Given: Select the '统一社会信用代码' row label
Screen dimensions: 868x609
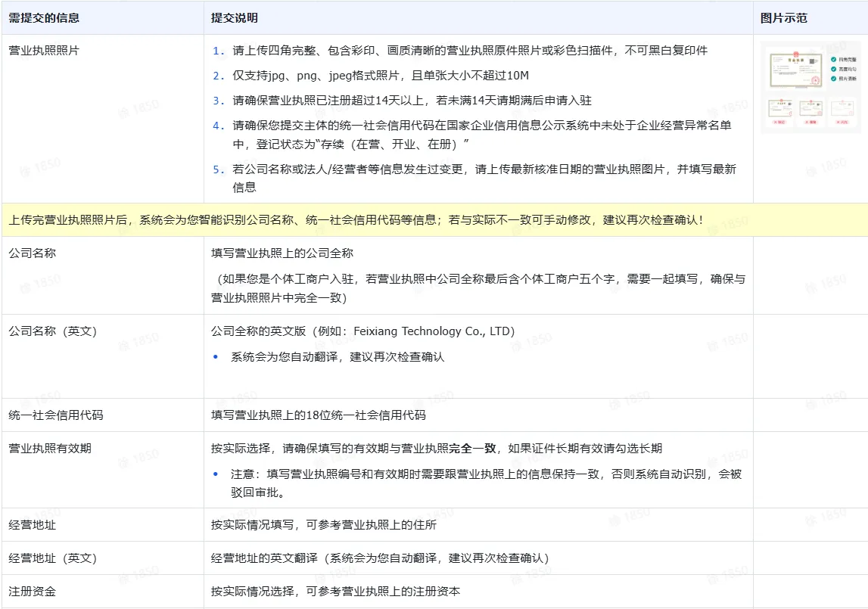Looking at the screenshot, I should coord(56,415).
